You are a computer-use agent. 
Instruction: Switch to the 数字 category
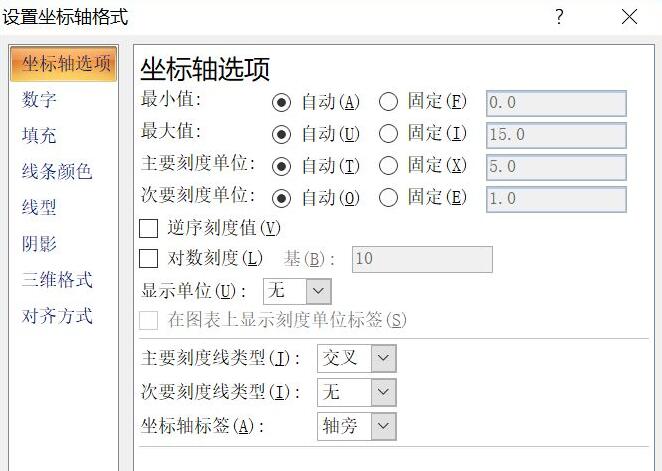pos(39,100)
